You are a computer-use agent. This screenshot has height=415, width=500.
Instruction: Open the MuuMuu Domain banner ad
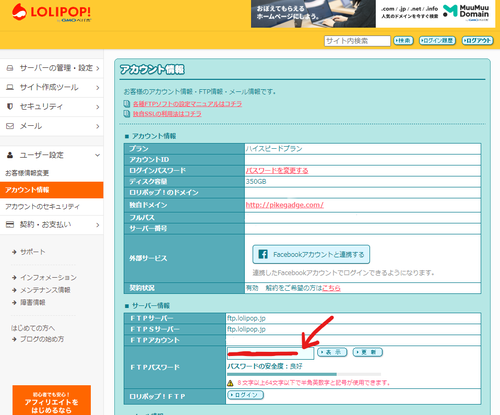pyautogui.click(x=435, y=13)
